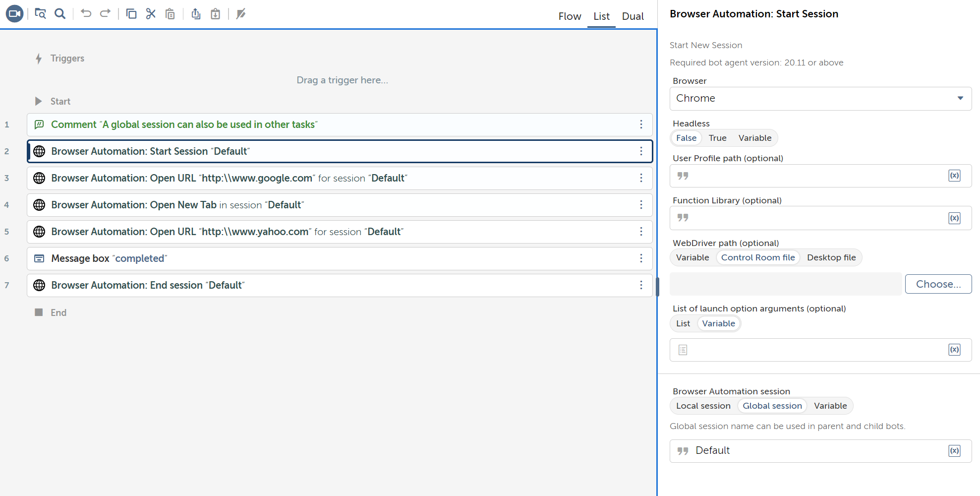The image size is (980, 496).
Task: Click the record (camera) icon in toolbar
Action: click(x=14, y=14)
